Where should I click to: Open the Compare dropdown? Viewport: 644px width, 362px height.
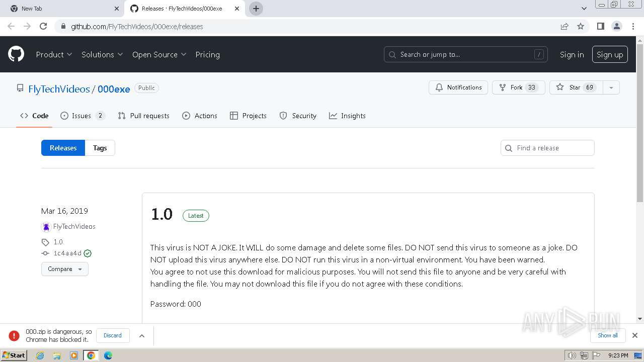click(x=65, y=269)
